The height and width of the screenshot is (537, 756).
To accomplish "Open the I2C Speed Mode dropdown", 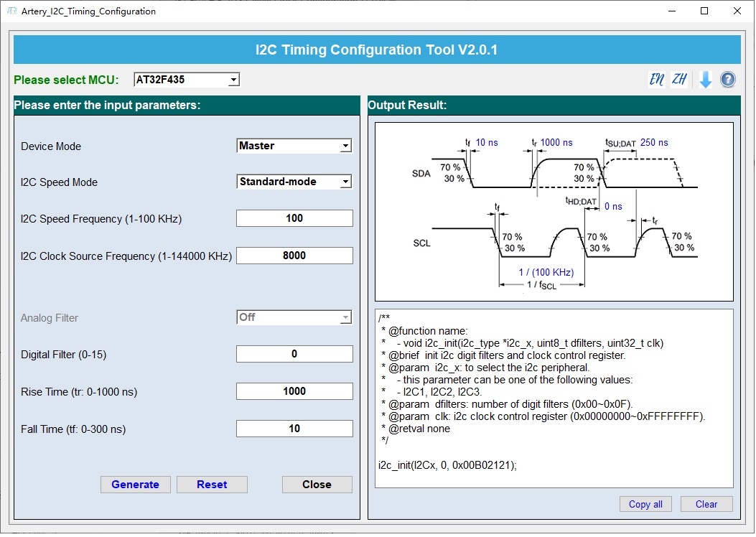I will 294,182.
